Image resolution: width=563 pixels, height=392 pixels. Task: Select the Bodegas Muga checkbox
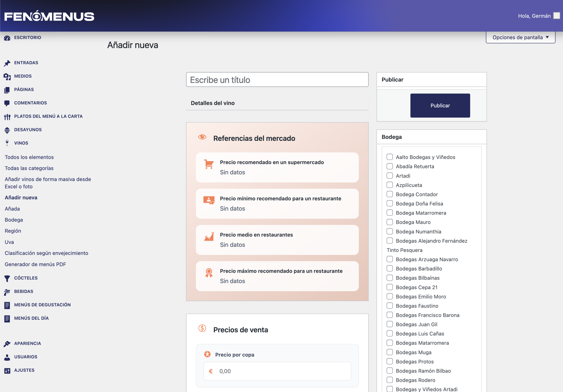389,352
